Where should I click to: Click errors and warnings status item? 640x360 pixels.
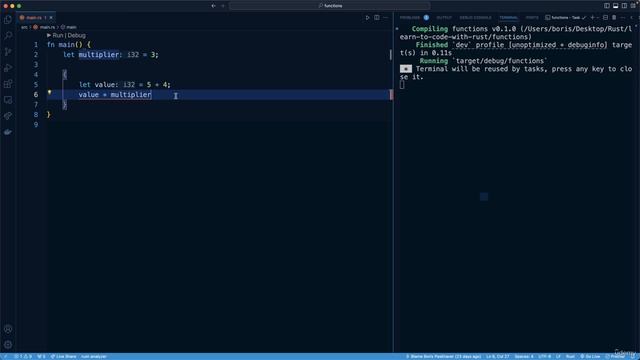(23, 356)
